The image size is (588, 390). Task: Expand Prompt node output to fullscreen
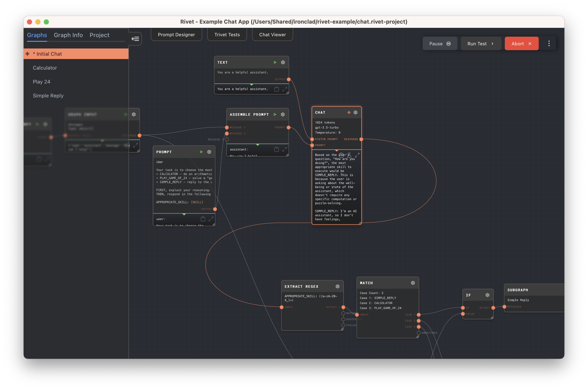(x=211, y=219)
